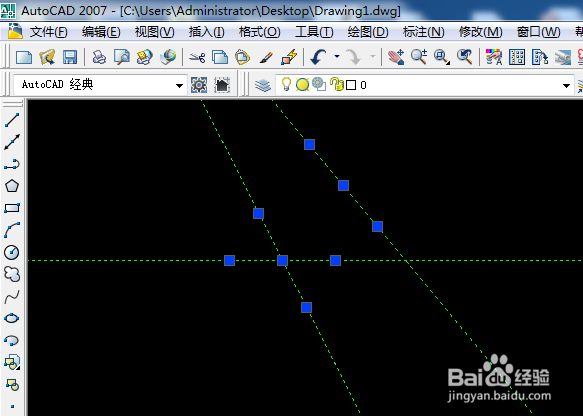Select the Circle tool
Screen dimensions: 583x416
[x=12, y=252]
